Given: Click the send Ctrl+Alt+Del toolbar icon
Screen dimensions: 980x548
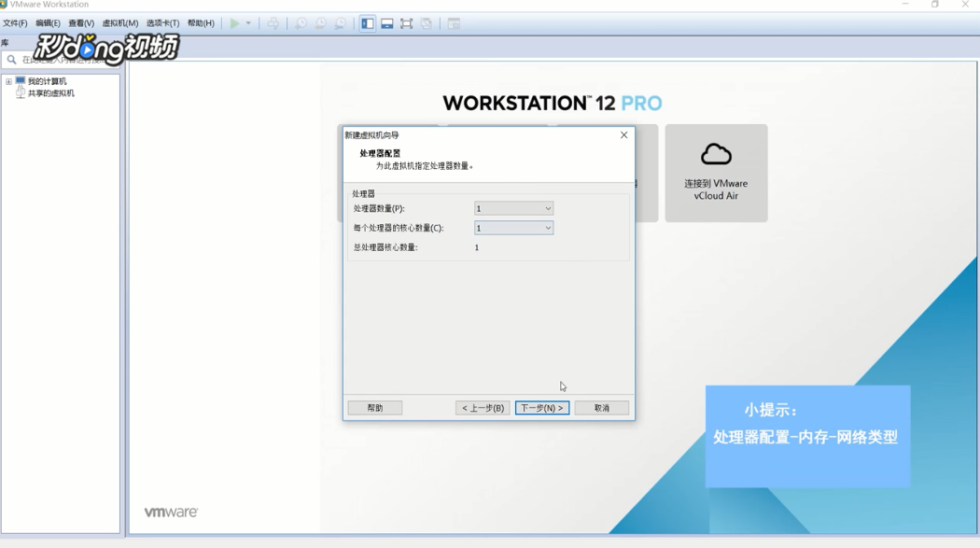Looking at the screenshot, I should (x=273, y=23).
